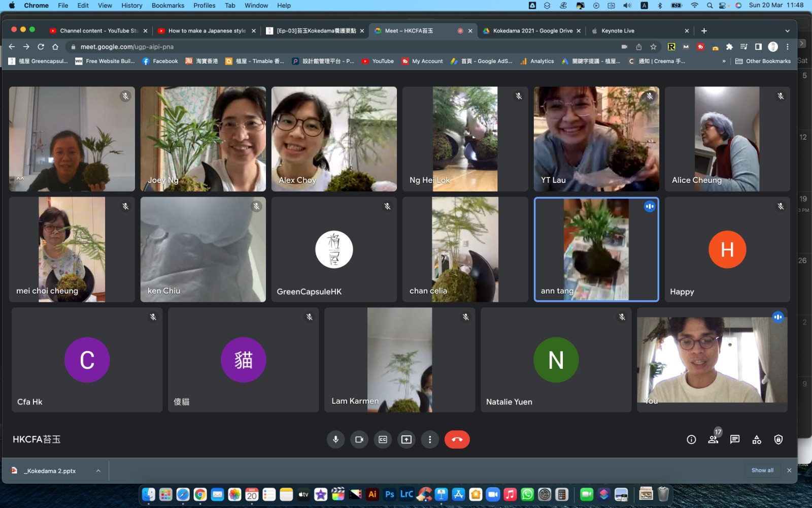The height and width of the screenshot is (508, 812).
Task: Open My Account bookmark
Action: click(x=422, y=61)
